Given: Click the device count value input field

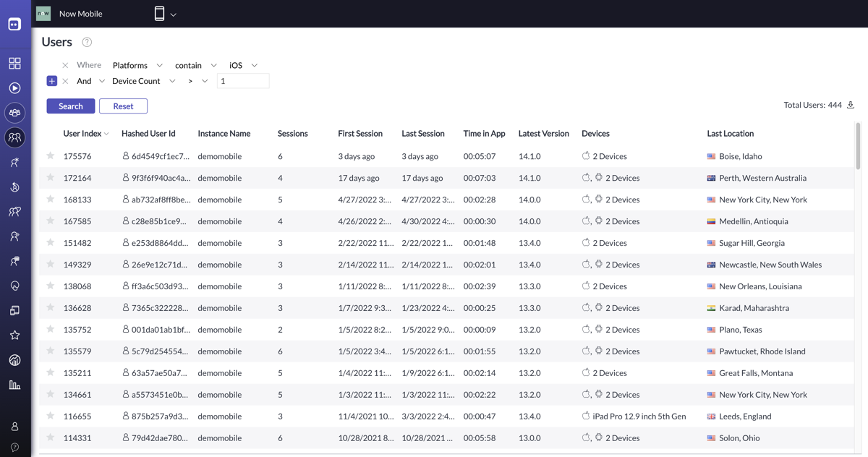Looking at the screenshot, I should [243, 81].
